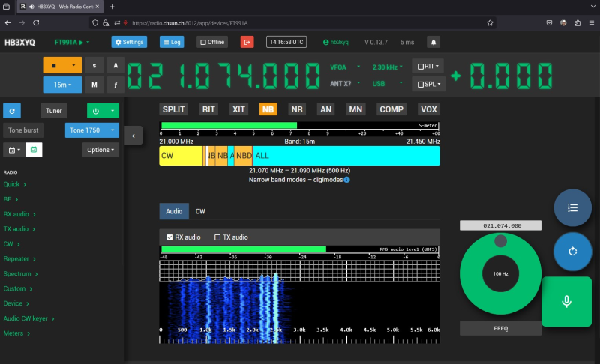600x364 pixels.
Task: Click the blue refresh icon in left panel
Action: [12, 111]
